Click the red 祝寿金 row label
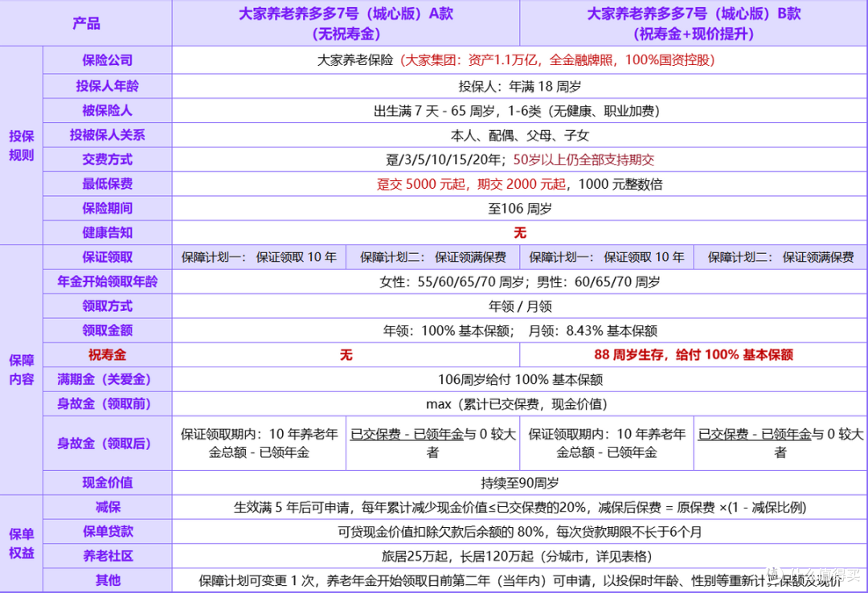Screen dimensions: 868x593 108,355
